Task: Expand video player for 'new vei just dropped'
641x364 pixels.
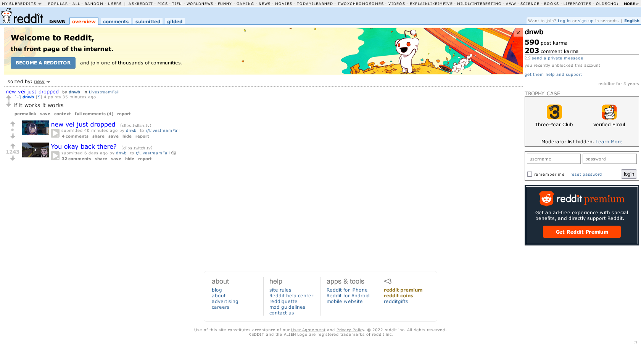Action: click(55, 133)
